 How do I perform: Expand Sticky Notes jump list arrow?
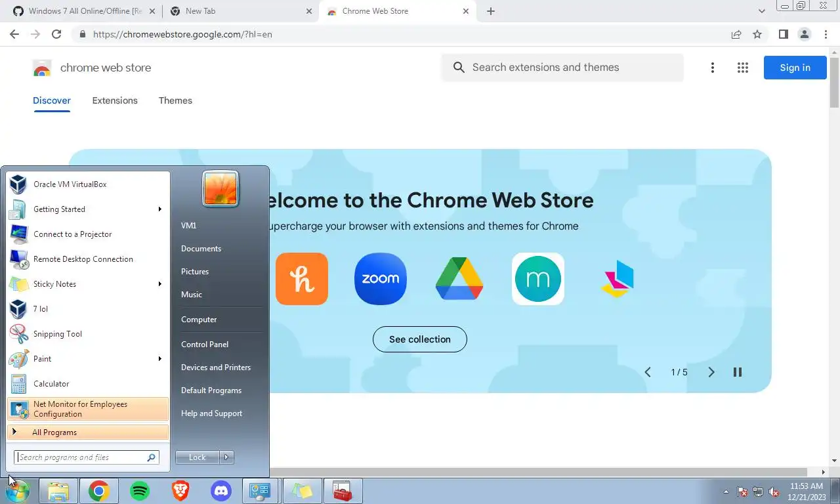(x=159, y=284)
